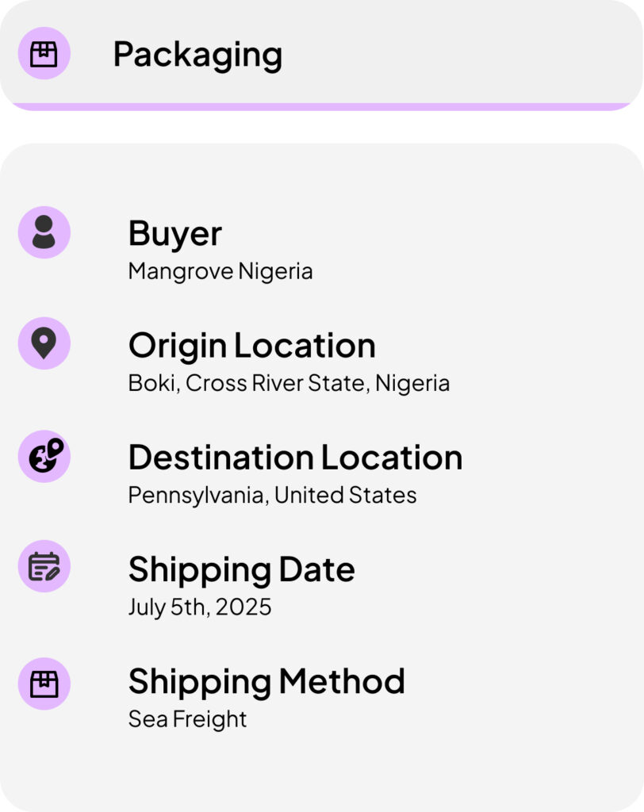644x812 pixels.
Task: Click the purple progress bar under Packaging
Action: (322, 107)
